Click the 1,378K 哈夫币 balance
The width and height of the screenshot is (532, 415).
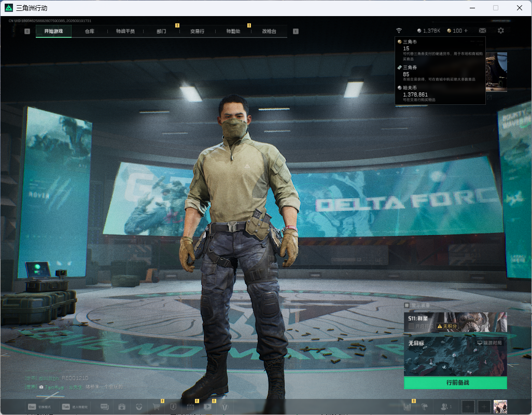tap(428, 31)
